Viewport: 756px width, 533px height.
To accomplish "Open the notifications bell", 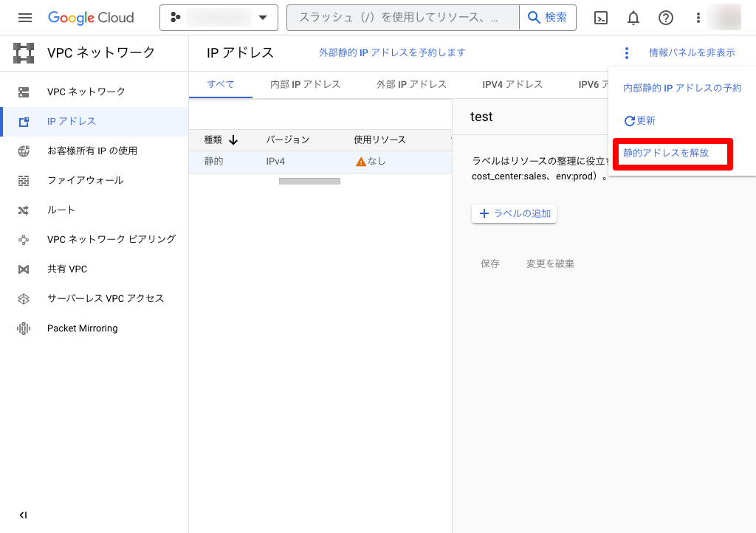I will point(633,18).
